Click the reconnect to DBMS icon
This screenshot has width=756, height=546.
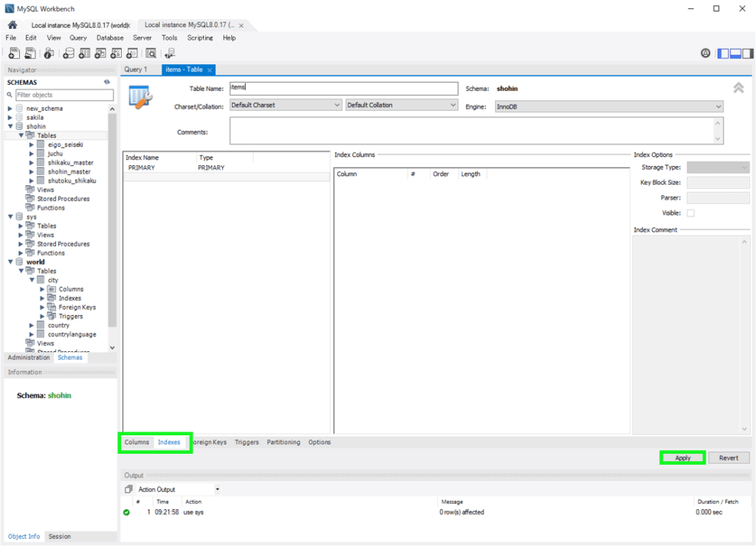(170, 53)
